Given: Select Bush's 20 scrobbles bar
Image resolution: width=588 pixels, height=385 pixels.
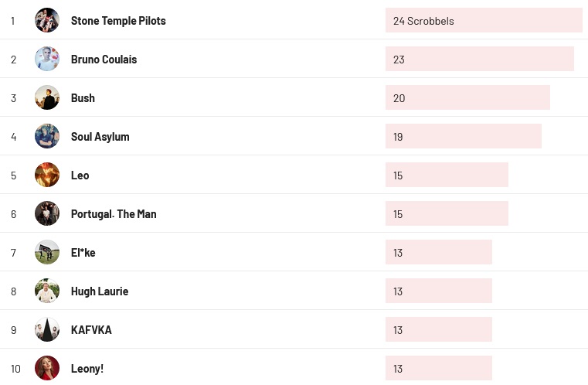Looking at the screenshot, I should pos(467,98).
